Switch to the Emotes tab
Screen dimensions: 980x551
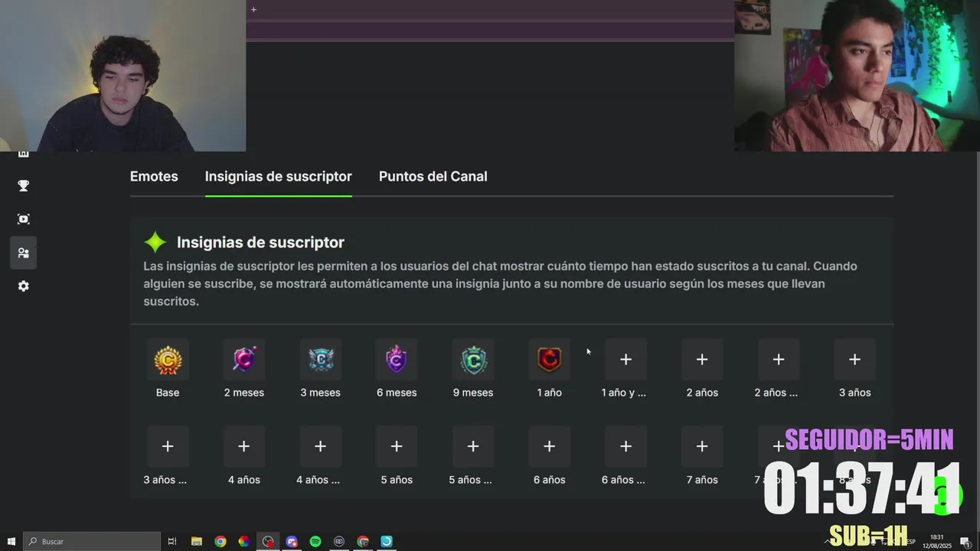(x=154, y=176)
